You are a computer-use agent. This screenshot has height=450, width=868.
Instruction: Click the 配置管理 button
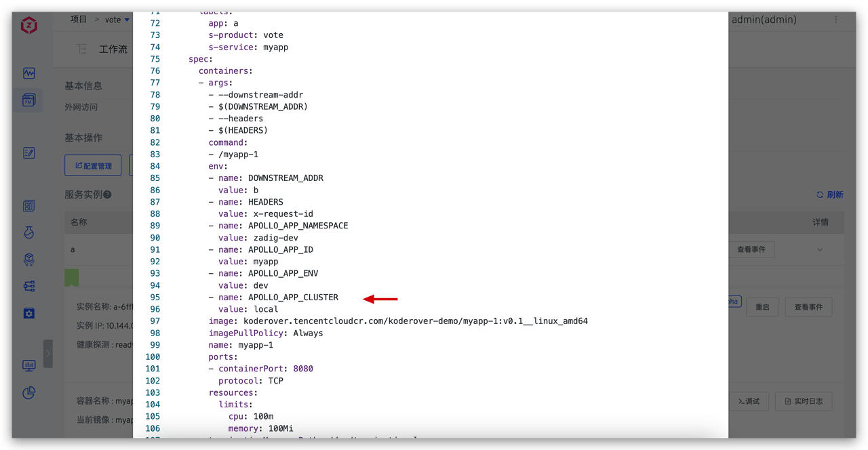93,165
